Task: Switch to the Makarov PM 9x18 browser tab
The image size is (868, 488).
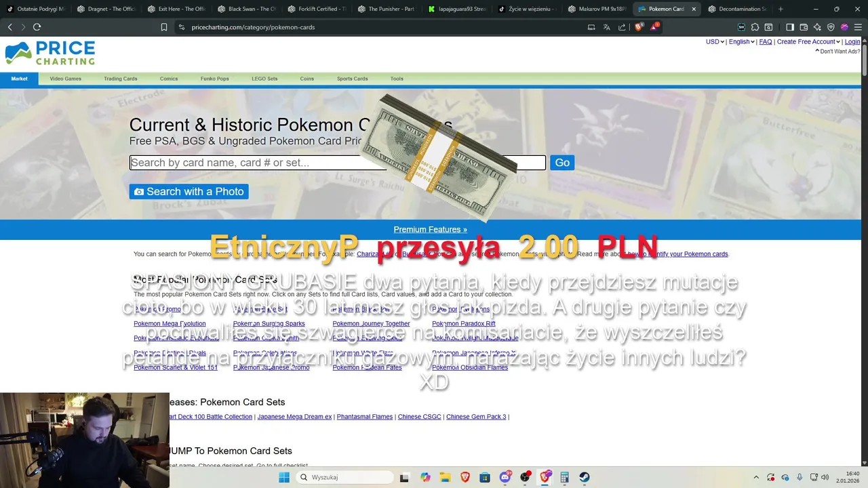Action: pyautogui.click(x=597, y=9)
